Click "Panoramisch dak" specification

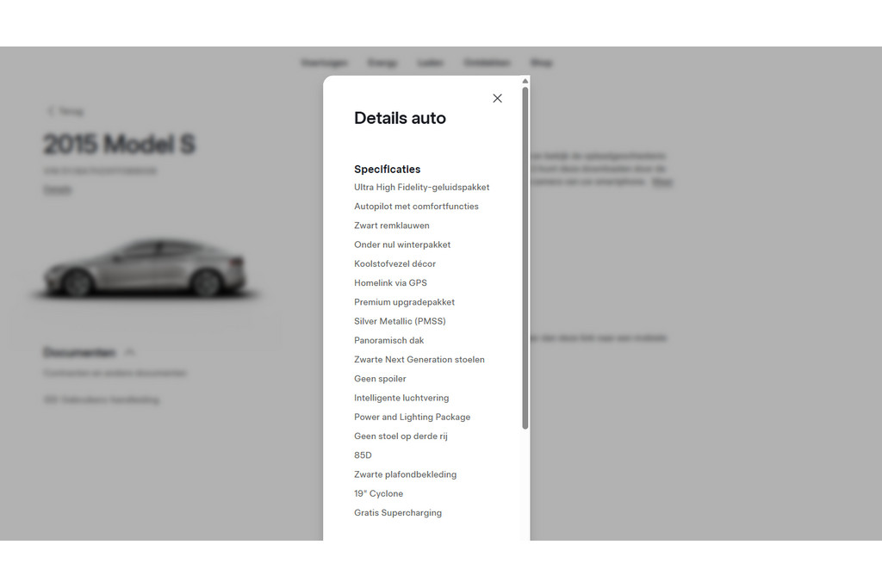click(x=389, y=340)
